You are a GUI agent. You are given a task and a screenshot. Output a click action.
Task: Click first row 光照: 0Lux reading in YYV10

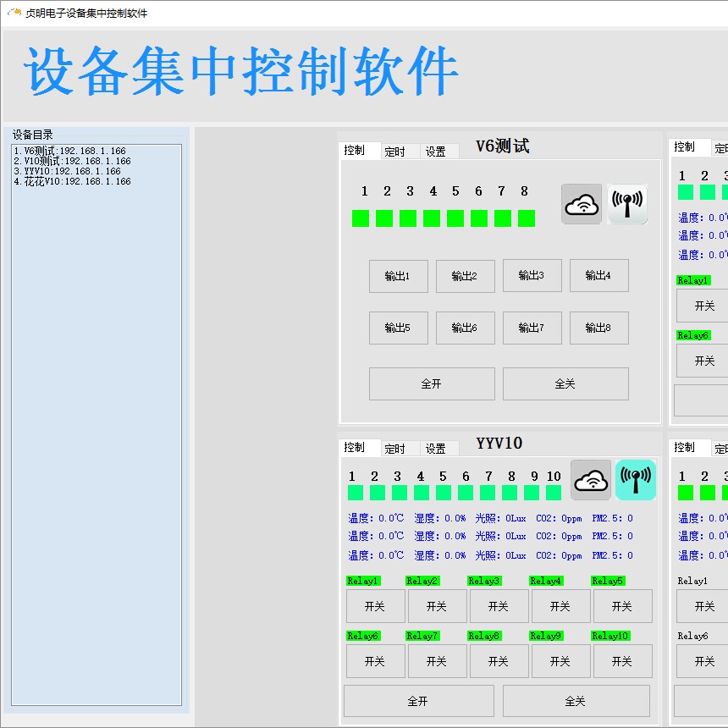point(500,518)
